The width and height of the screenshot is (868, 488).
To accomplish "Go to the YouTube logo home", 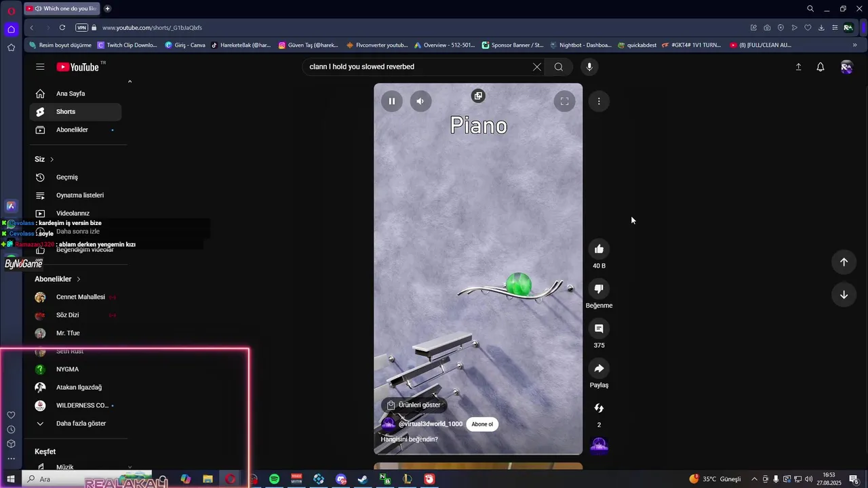I will tap(78, 67).
